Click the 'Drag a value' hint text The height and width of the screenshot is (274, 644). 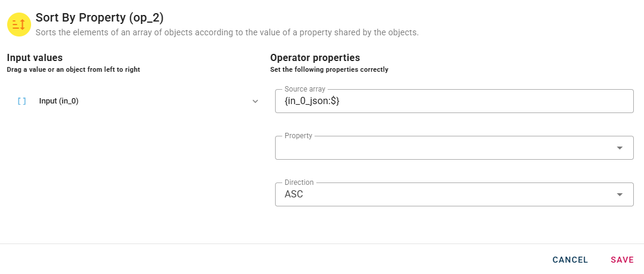tap(74, 70)
